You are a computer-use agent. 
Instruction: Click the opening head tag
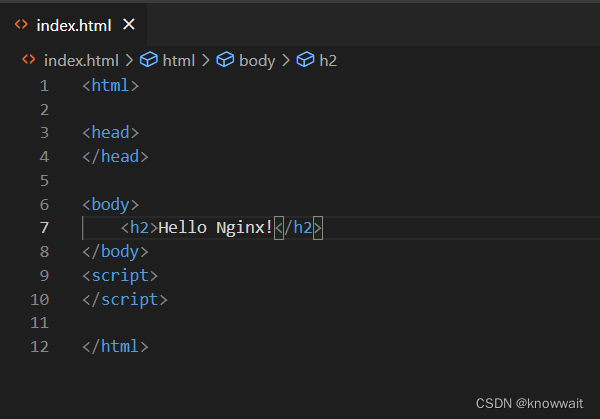(110, 133)
